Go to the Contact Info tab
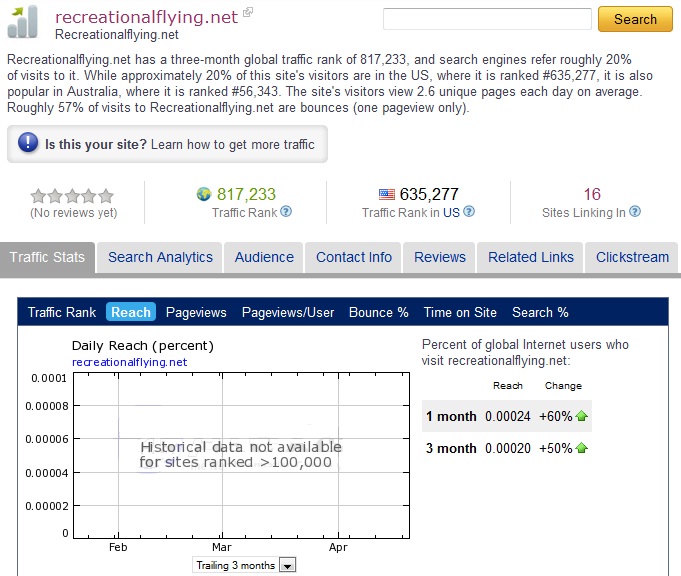Image resolution: width=681 pixels, height=576 pixels. (x=354, y=257)
